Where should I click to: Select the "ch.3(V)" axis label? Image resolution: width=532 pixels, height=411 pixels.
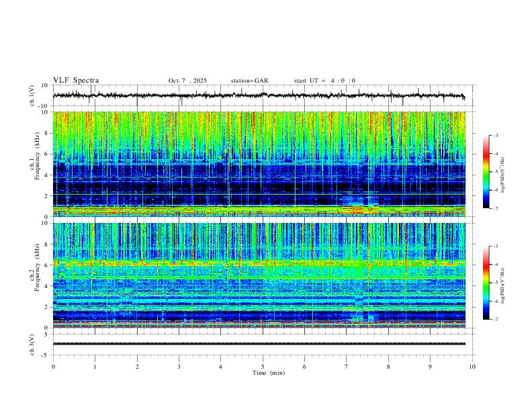click(x=32, y=345)
